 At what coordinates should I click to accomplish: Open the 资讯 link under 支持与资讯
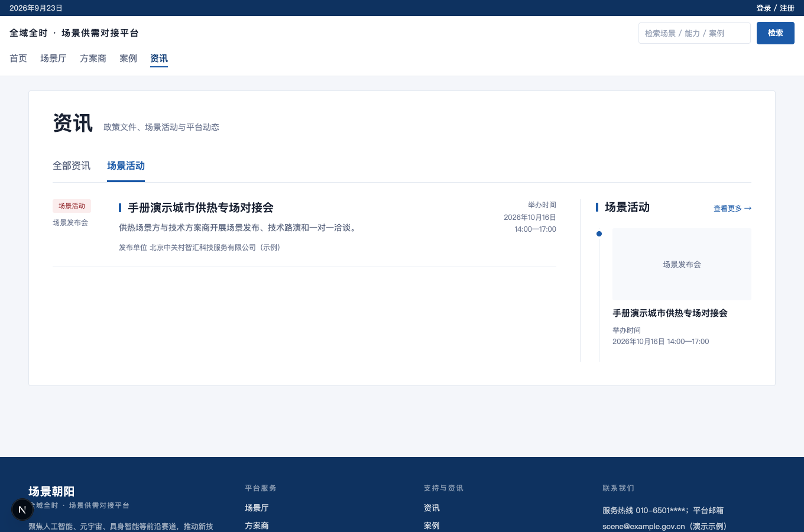click(x=432, y=508)
